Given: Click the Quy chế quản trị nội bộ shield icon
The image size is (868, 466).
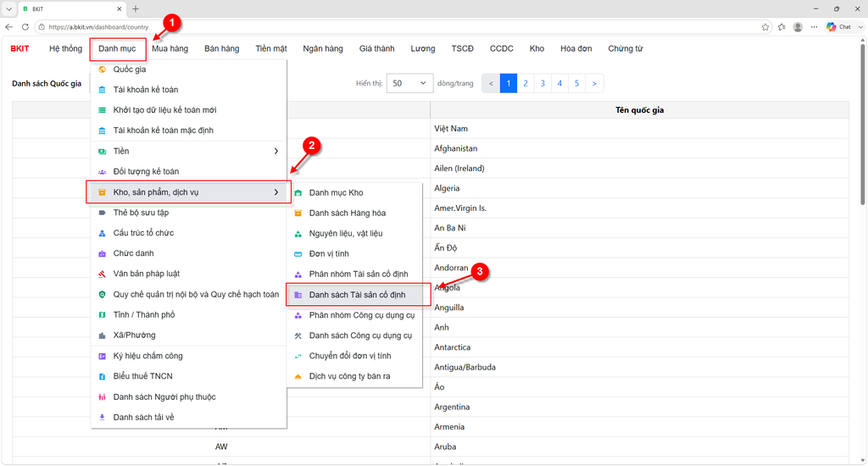Looking at the screenshot, I should tap(102, 295).
